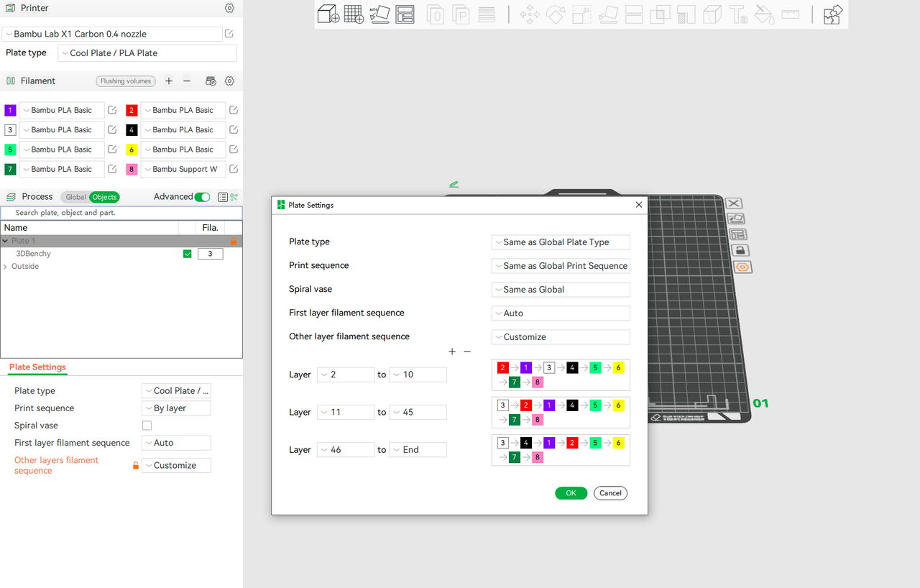Select the Scale tool in top toolbar
The height and width of the screenshot is (588, 920).
click(582, 14)
